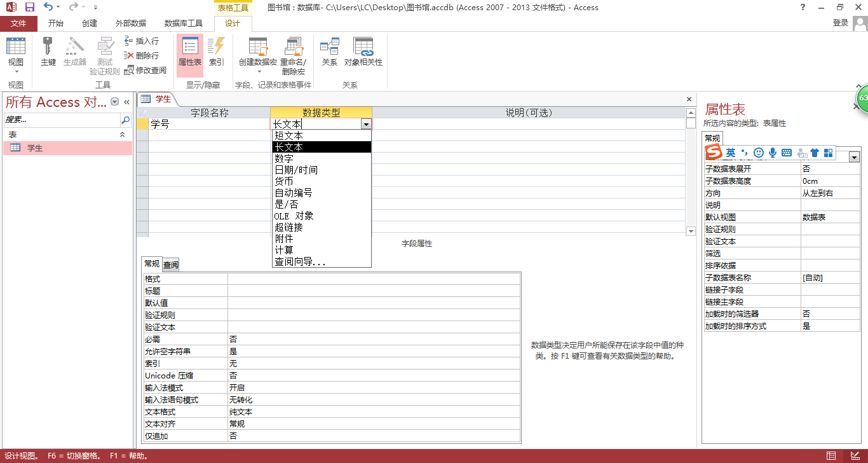Screen dimensions: 868x463
Task: Click the green circle 63 widget
Action: [862, 99]
